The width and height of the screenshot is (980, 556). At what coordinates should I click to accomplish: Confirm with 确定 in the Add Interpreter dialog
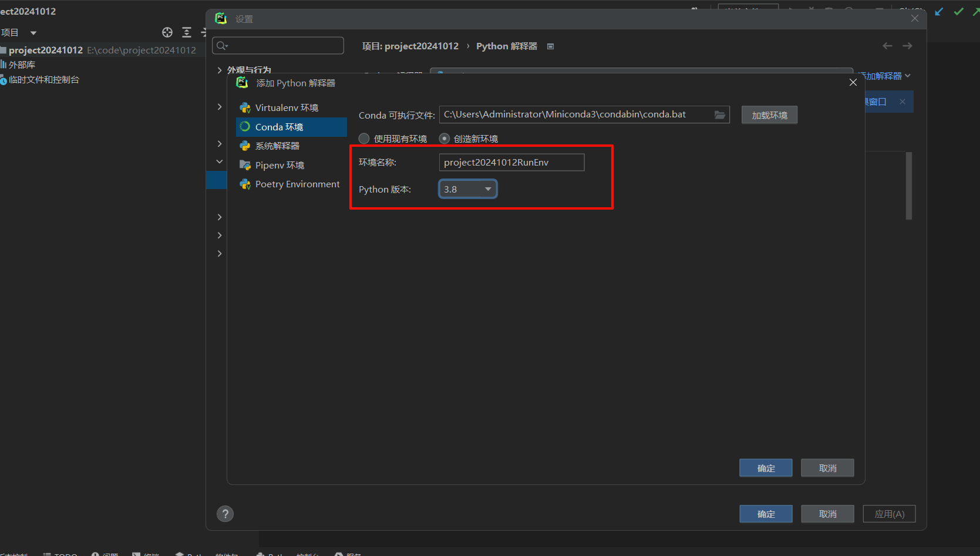pyautogui.click(x=766, y=468)
